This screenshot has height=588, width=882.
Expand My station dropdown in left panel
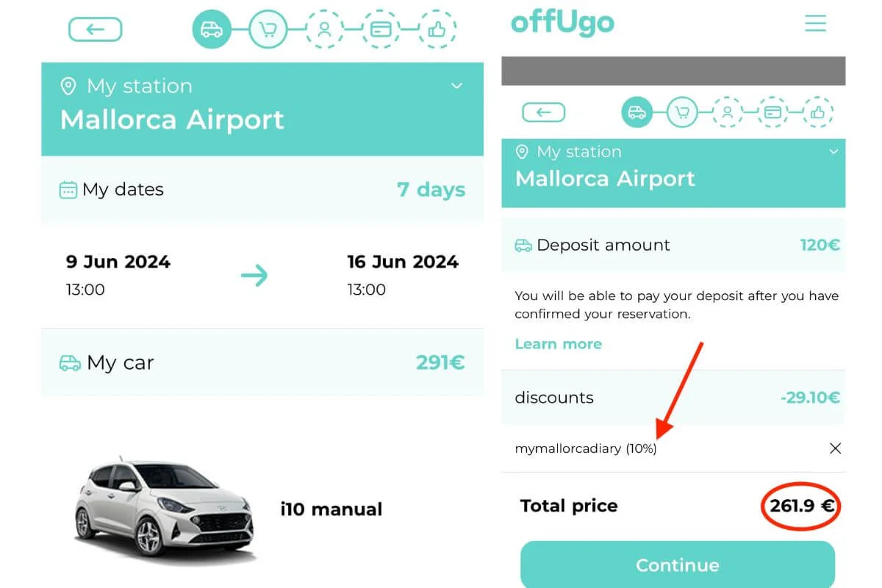456,86
